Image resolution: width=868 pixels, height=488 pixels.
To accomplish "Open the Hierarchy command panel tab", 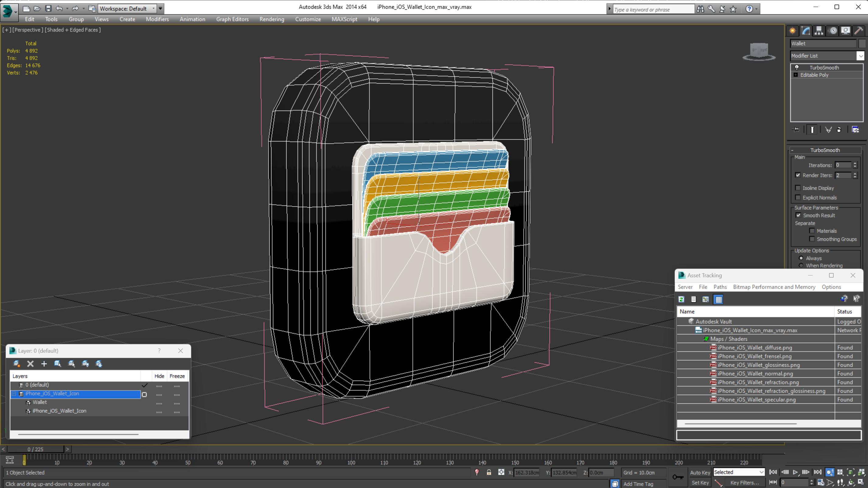I will [x=819, y=31].
